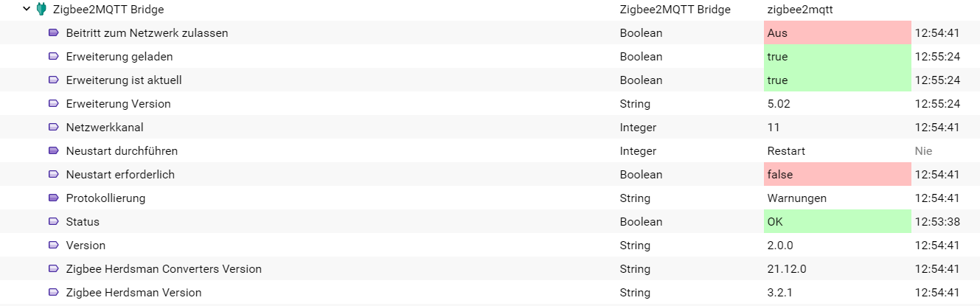Click variable icon beside Erweiterung geladen
This screenshot has height=306, width=980.
[x=53, y=57]
